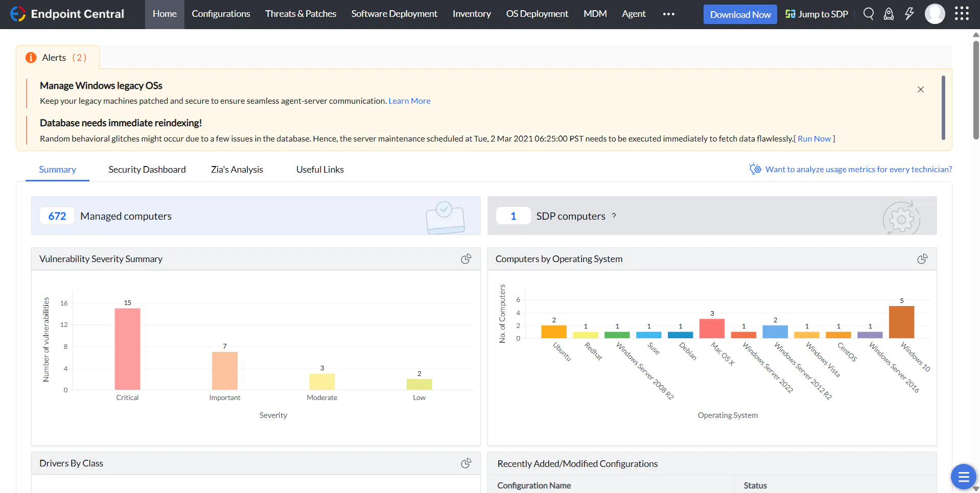Select the Summary tab
The width and height of the screenshot is (980, 493).
[x=57, y=170]
